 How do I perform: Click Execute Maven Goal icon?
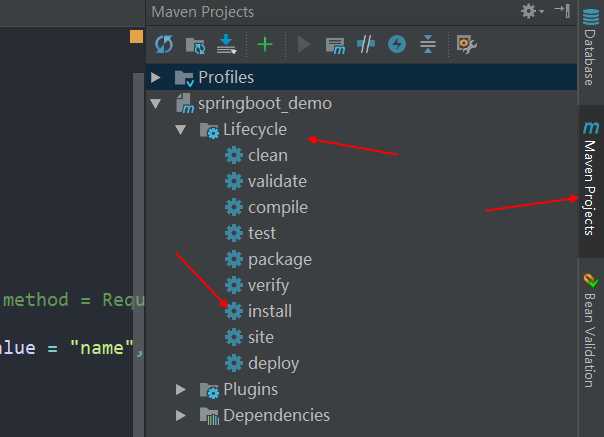[x=335, y=45]
